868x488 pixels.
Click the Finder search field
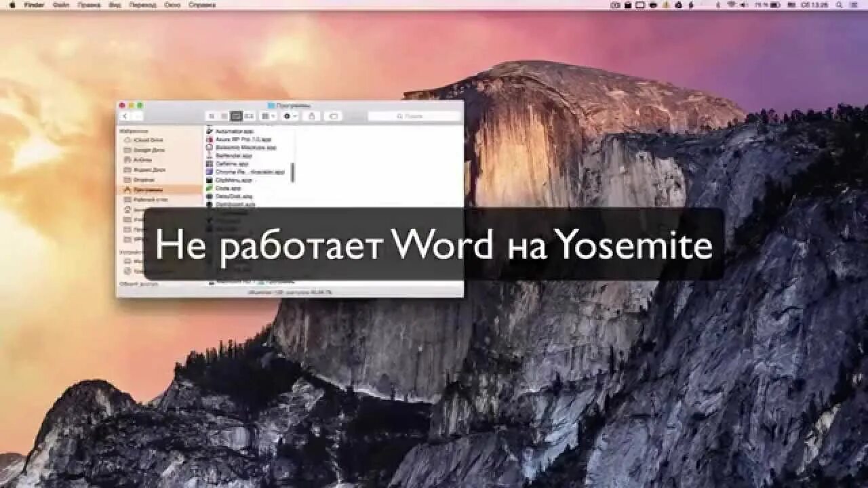(414, 116)
